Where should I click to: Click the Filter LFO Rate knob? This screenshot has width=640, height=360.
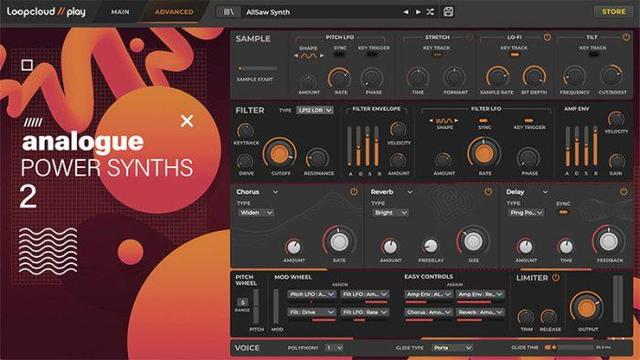[x=484, y=154]
